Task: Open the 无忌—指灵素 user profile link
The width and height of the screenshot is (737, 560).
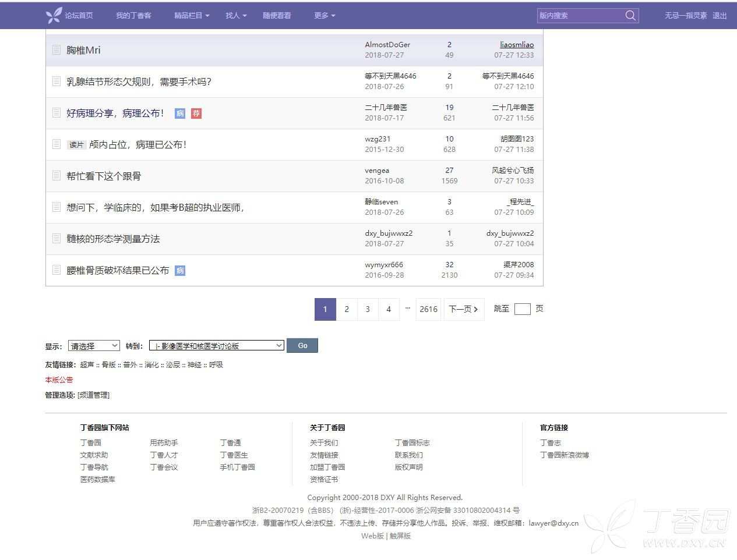Action: click(686, 16)
